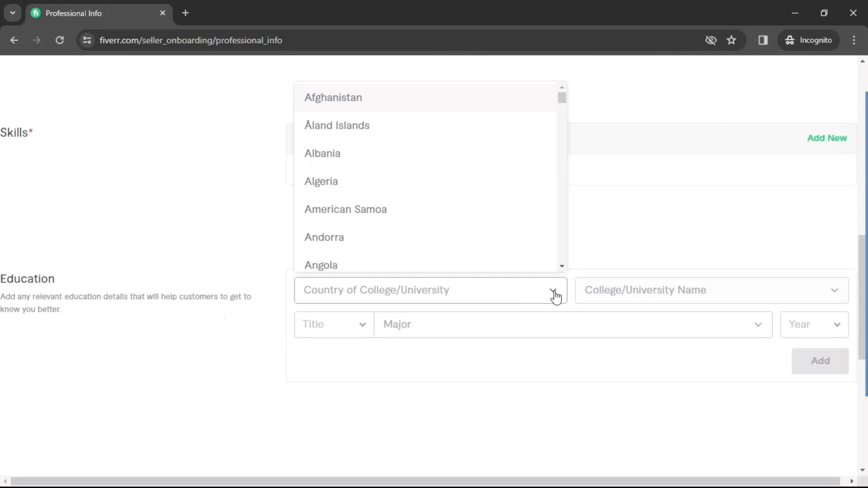Click the browser refresh icon

tap(60, 40)
